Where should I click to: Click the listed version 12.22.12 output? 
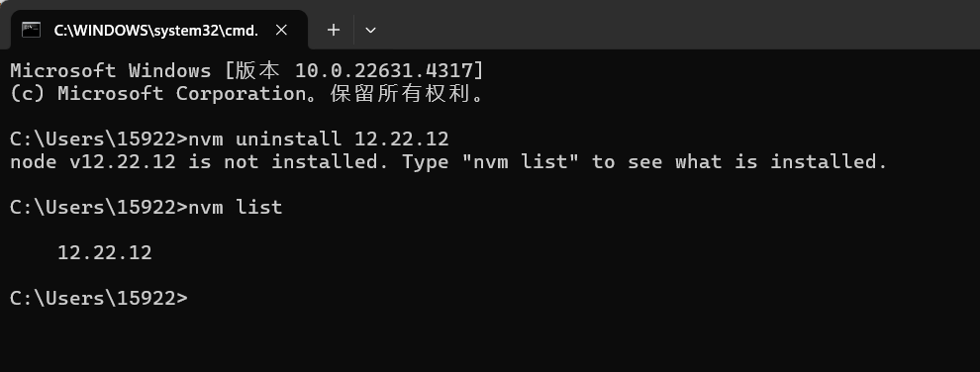point(104,253)
